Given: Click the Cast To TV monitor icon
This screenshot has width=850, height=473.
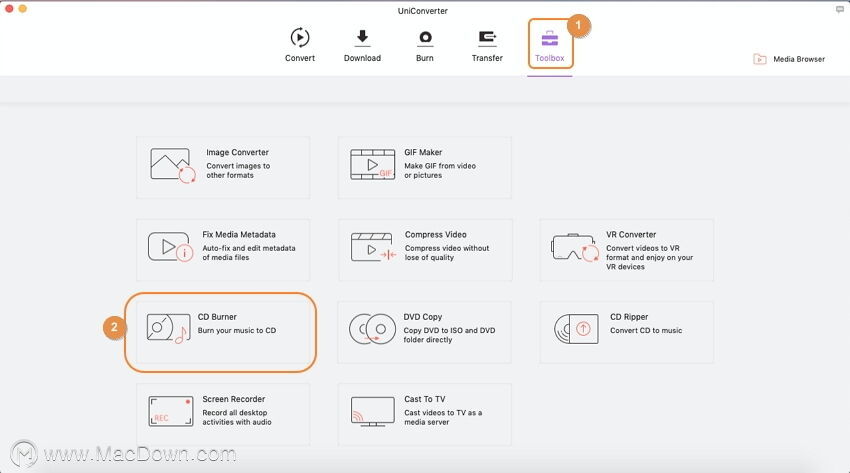Looking at the screenshot, I should pyautogui.click(x=372, y=412).
